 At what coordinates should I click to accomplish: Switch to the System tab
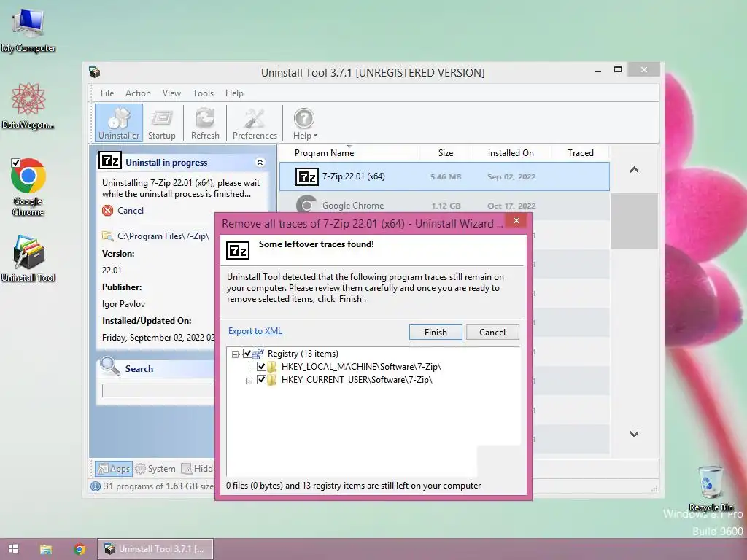click(155, 469)
